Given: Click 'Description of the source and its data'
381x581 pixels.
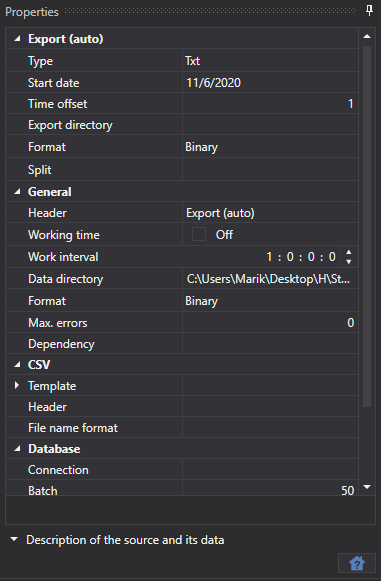Looking at the screenshot, I should [x=125, y=540].
